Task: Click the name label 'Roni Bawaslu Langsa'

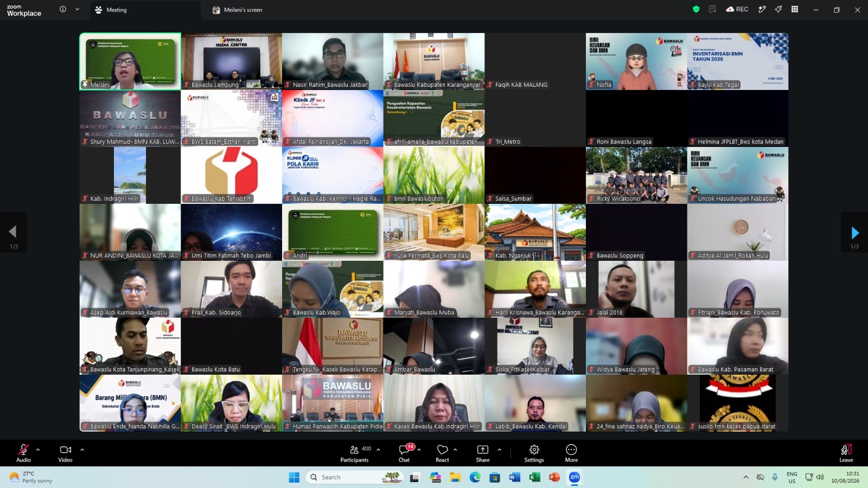Action: tap(624, 142)
